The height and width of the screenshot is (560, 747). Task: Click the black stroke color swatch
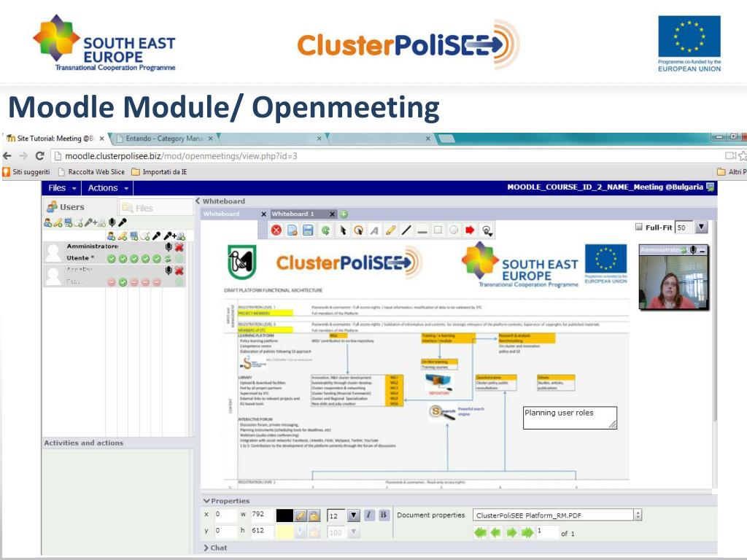pyautogui.click(x=285, y=516)
